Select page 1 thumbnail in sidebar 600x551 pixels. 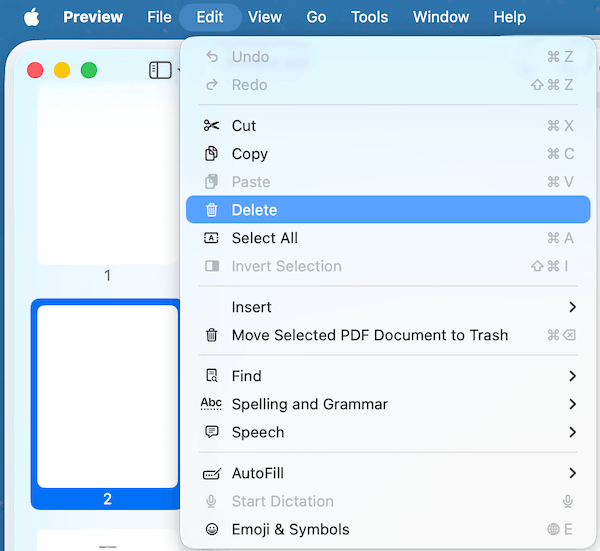108,174
